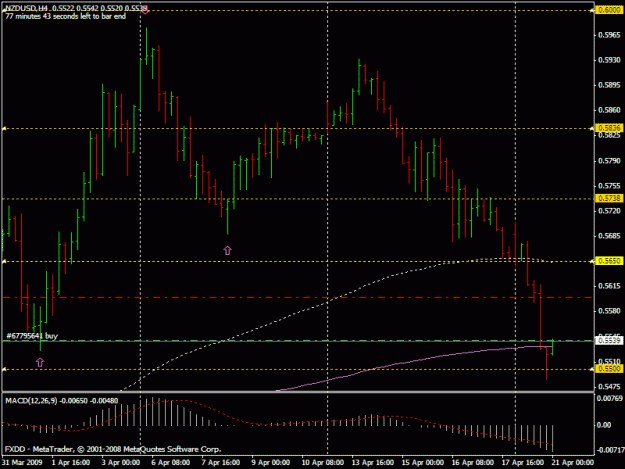Click the 0.5895 price axis value
625x469 pixels.
point(609,85)
